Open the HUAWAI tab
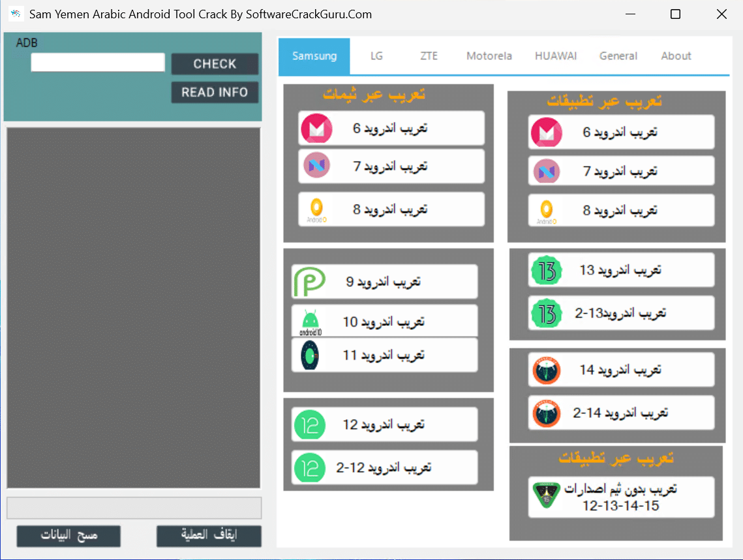This screenshot has height=560, width=743. (556, 56)
